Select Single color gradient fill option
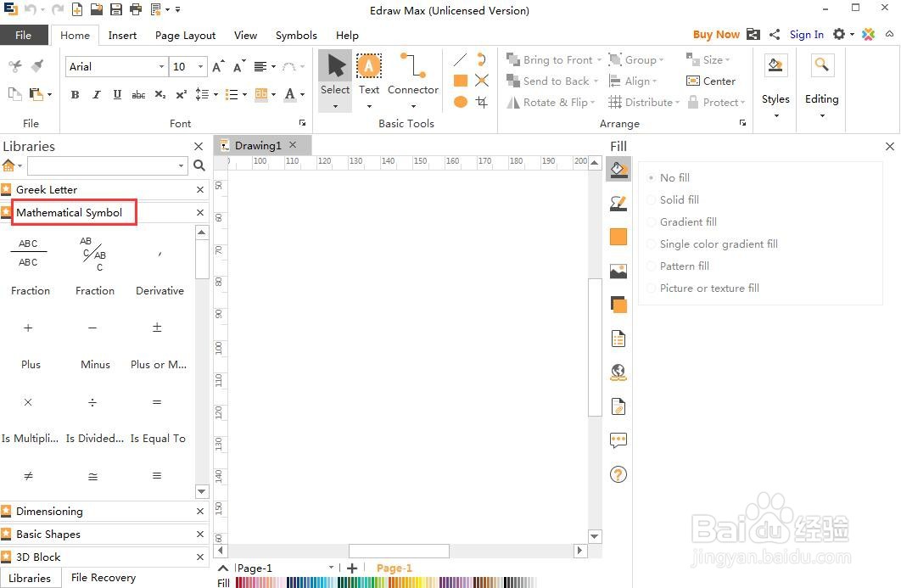 click(x=713, y=244)
